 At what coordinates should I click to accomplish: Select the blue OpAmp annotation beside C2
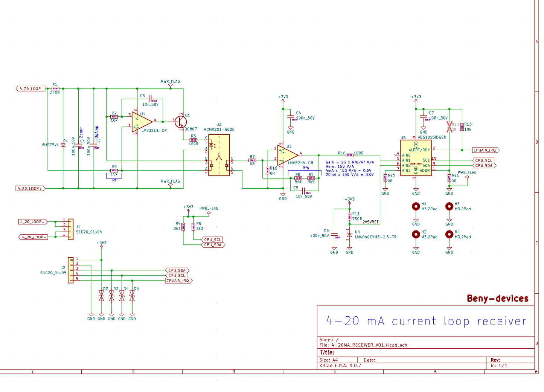(96, 132)
